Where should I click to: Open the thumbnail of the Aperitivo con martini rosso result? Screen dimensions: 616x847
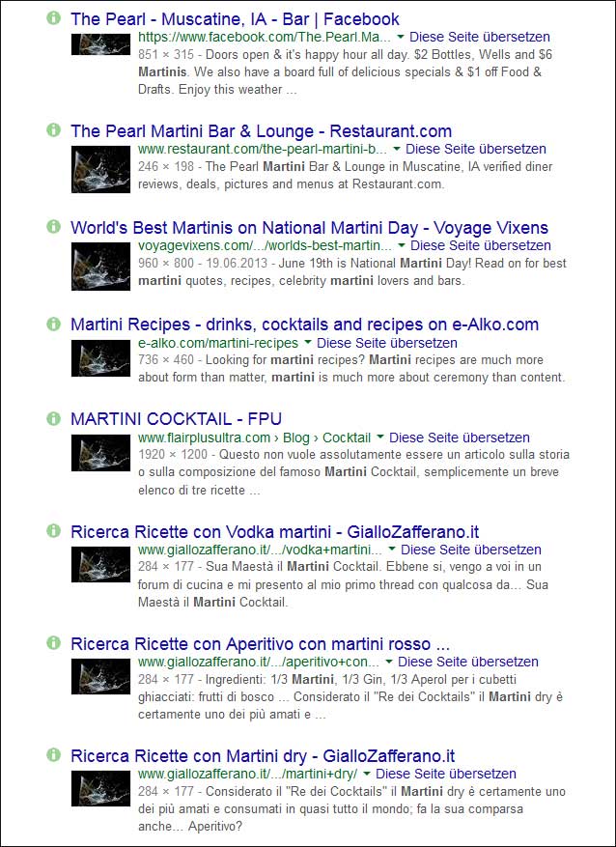101,676
